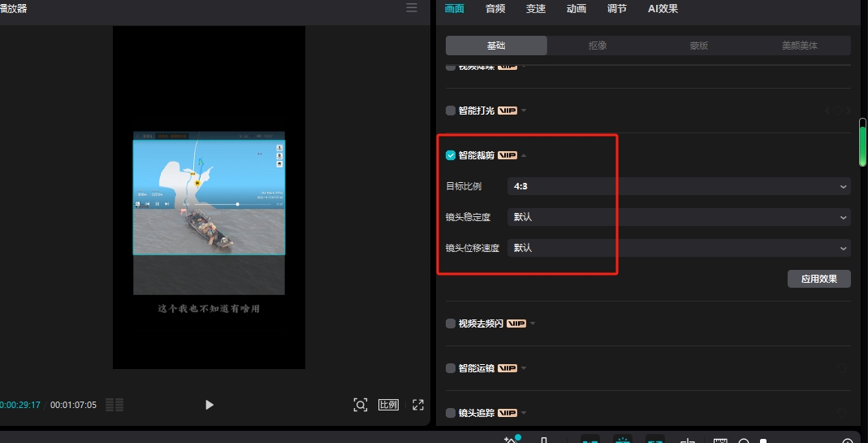The width and height of the screenshot is (868, 443).
Task: Click the audio level meter icon
Action: 114,405
